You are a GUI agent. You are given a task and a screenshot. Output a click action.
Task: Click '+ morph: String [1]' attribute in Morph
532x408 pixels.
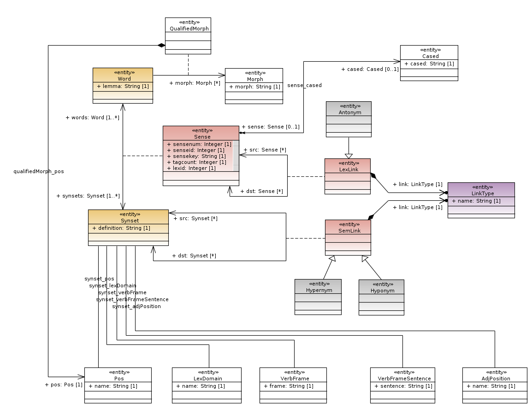255,87
